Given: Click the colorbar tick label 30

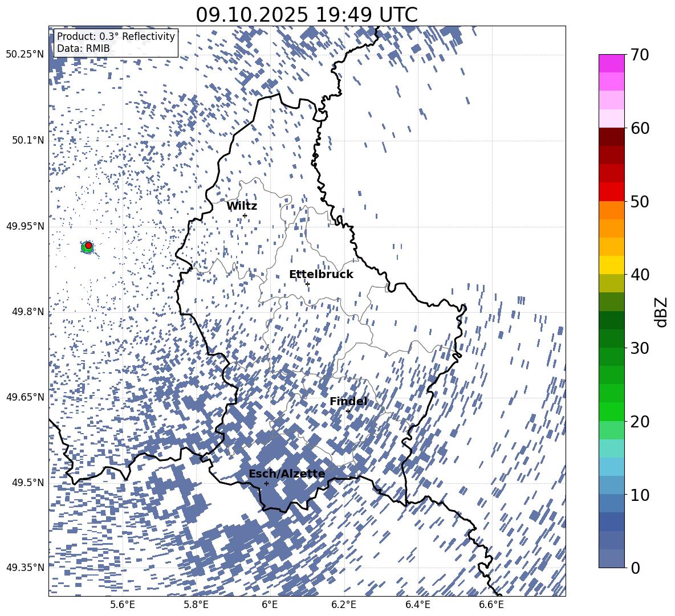Looking at the screenshot, I should click(x=640, y=348).
